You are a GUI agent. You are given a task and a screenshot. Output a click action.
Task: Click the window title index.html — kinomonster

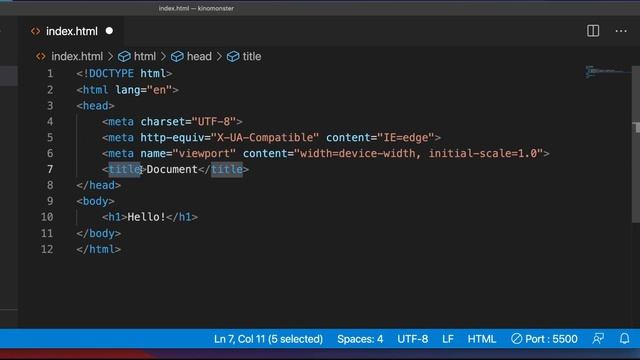(196, 8)
